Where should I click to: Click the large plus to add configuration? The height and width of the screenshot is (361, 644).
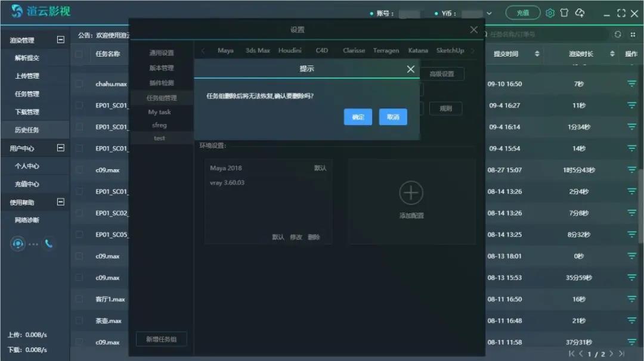[411, 193]
